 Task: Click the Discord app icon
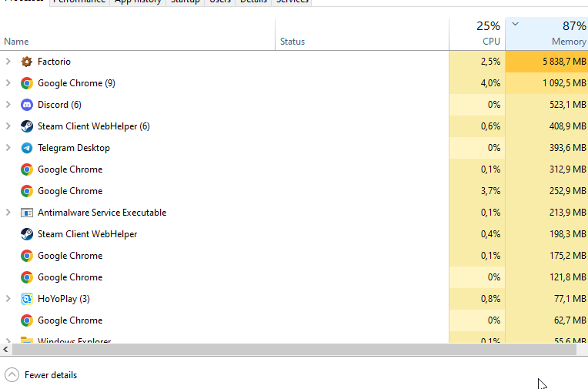point(27,105)
